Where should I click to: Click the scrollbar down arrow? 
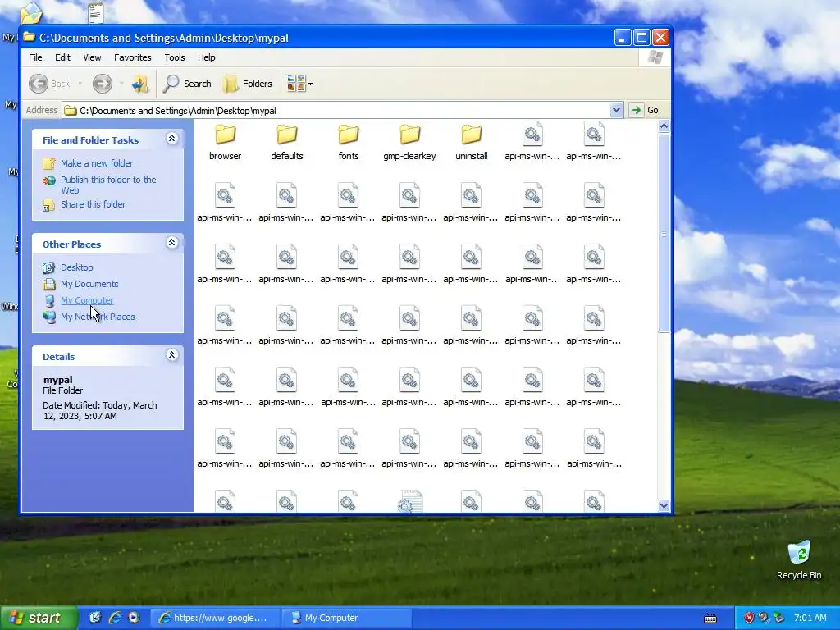point(664,505)
